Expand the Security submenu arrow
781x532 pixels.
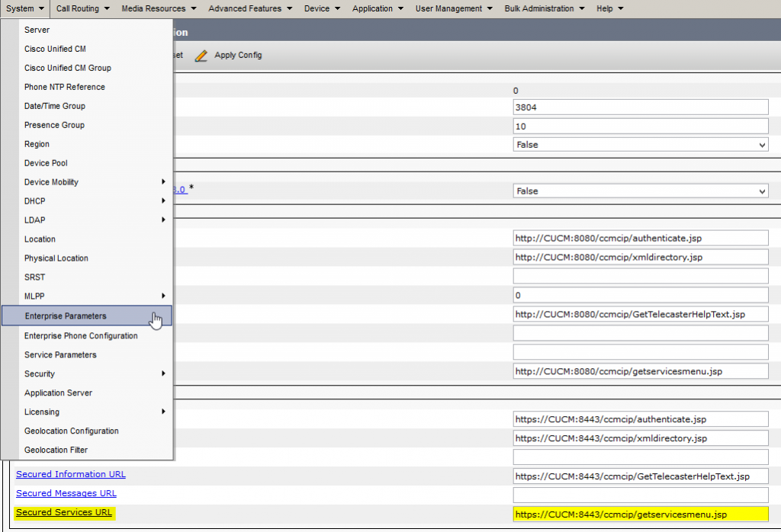tap(163, 373)
